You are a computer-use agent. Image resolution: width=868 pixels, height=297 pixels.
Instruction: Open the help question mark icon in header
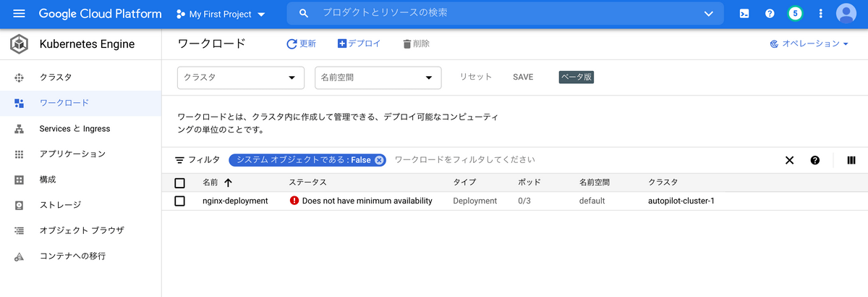770,14
